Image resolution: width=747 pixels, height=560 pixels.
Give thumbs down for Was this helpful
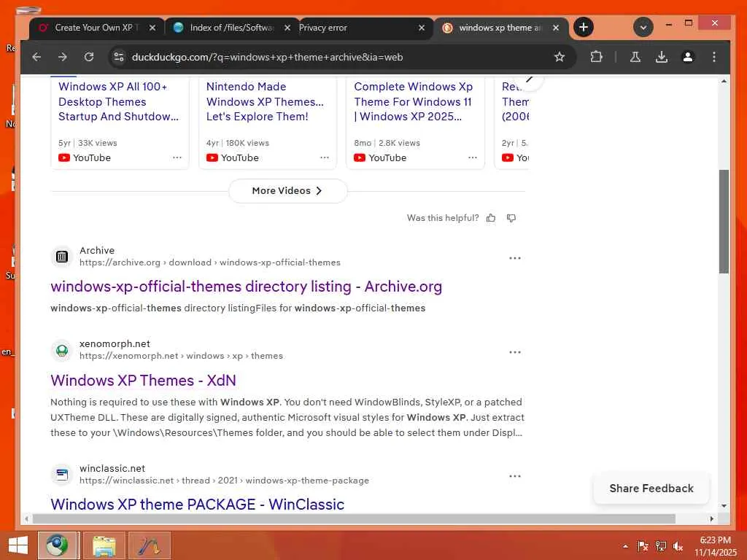tap(511, 218)
